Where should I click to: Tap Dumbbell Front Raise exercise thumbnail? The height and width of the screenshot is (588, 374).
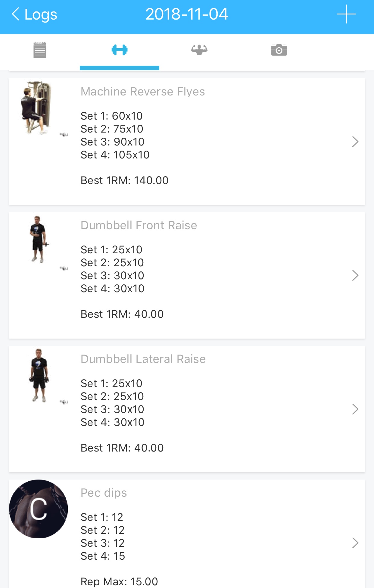click(38, 239)
